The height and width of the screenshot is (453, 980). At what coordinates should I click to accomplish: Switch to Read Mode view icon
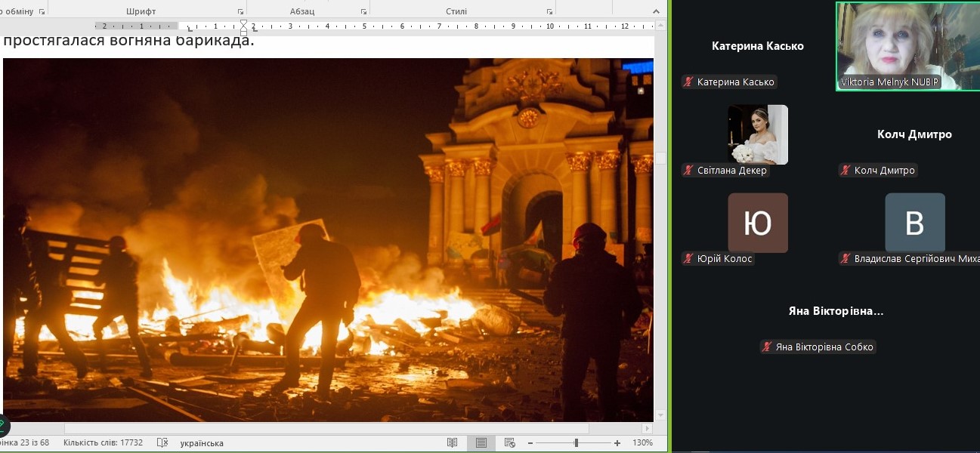[453, 443]
